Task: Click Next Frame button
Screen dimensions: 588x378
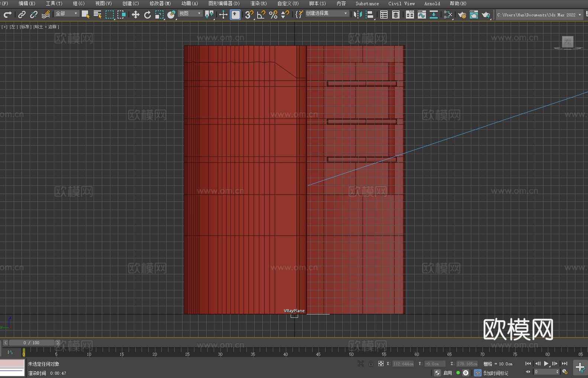Action: click(555, 364)
